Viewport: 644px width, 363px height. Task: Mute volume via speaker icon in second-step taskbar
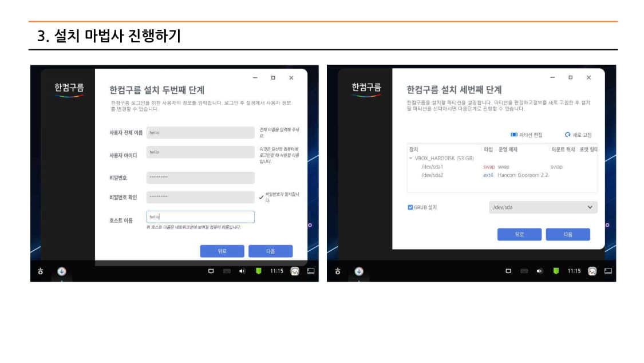[242, 271]
